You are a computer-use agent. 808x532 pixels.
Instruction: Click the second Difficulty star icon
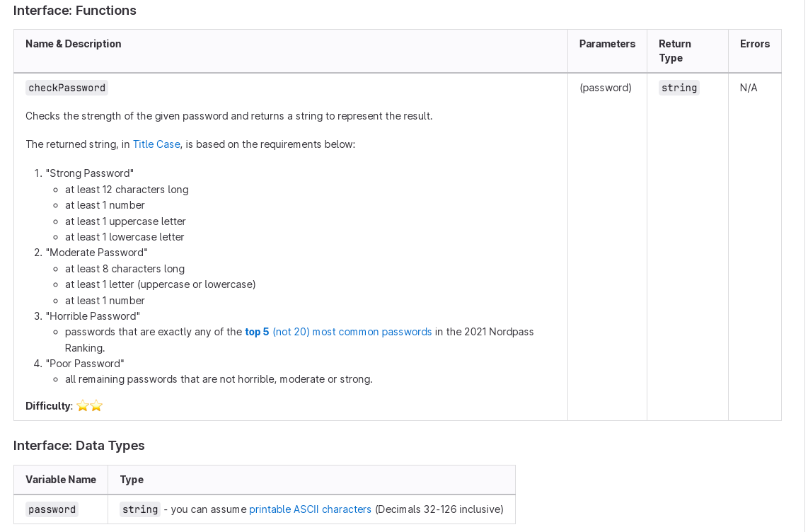pos(95,405)
